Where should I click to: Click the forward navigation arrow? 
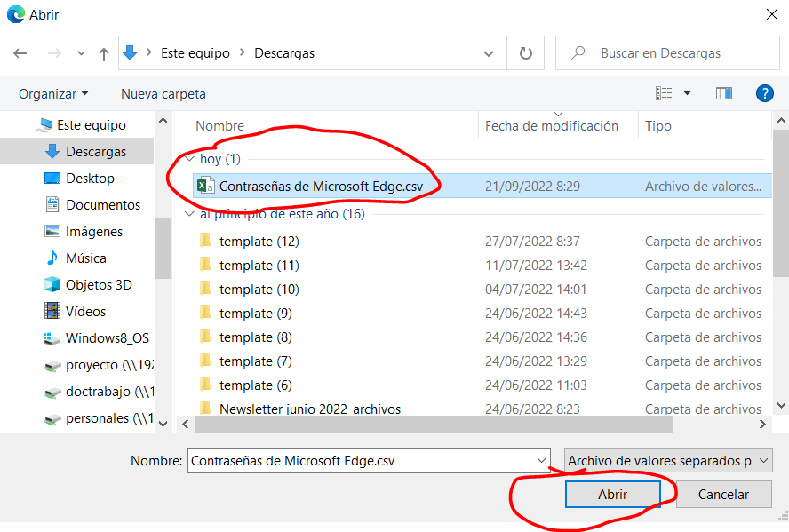point(54,53)
